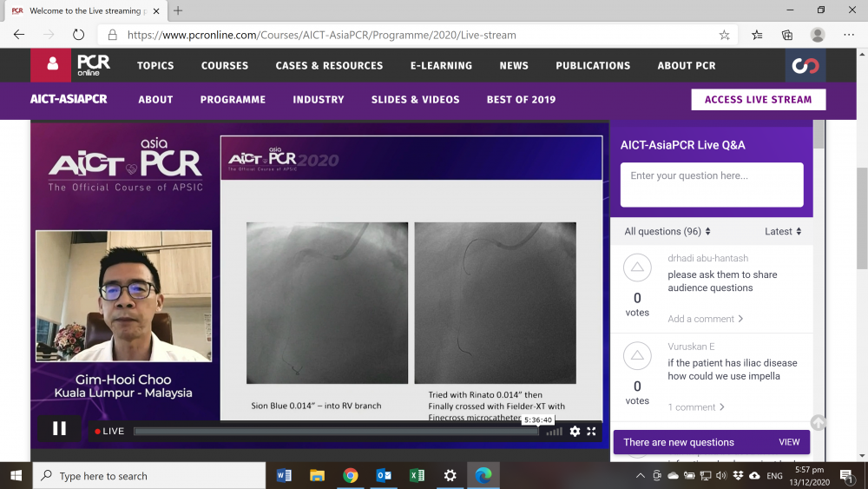Open SLIDES & VIDEOS tab
The height and width of the screenshot is (489, 868).
pos(415,100)
